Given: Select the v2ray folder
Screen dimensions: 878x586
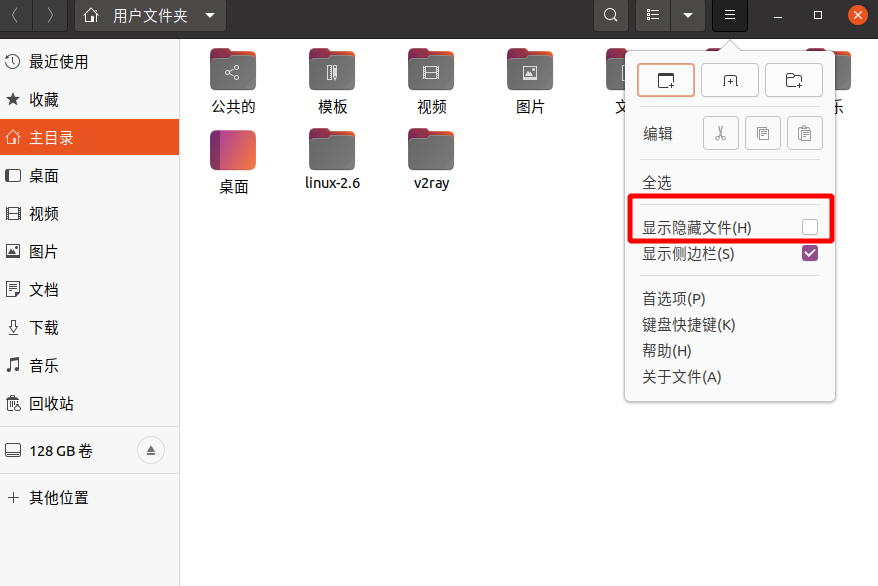Looking at the screenshot, I should (431, 149).
